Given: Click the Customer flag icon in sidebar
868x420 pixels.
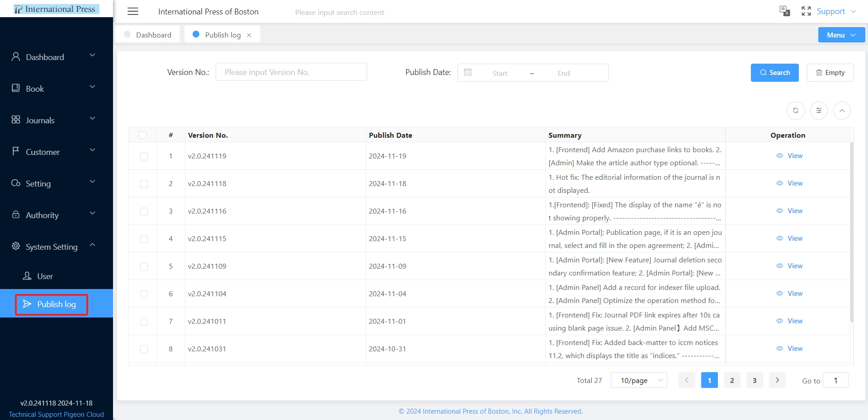Looking at the screenshot, I should click(16, 151).
